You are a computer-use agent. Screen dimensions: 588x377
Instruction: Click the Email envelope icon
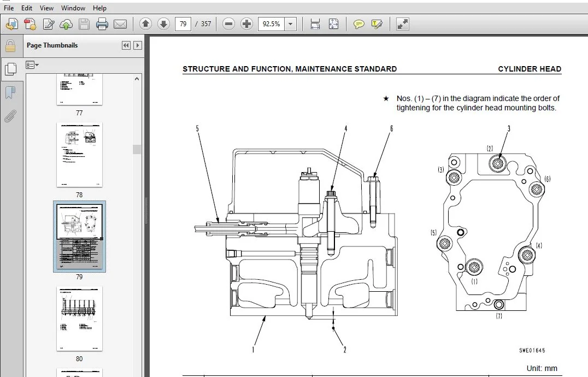pyautogui.click(x=120, y=24)
